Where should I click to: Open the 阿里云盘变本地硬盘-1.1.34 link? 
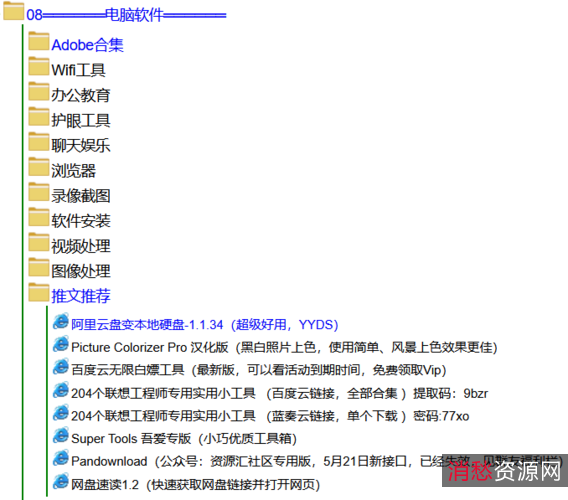click(x=205, y=325)
